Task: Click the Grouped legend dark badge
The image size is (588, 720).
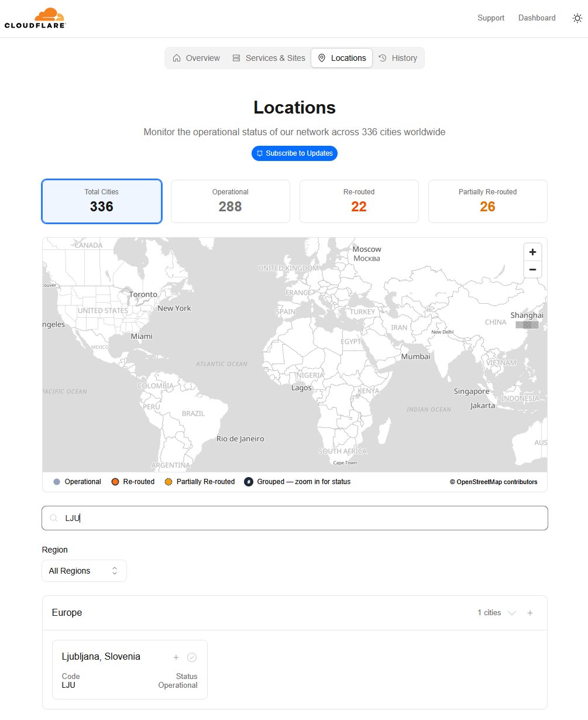Action: pyautogui.click(x=249, y=482)
